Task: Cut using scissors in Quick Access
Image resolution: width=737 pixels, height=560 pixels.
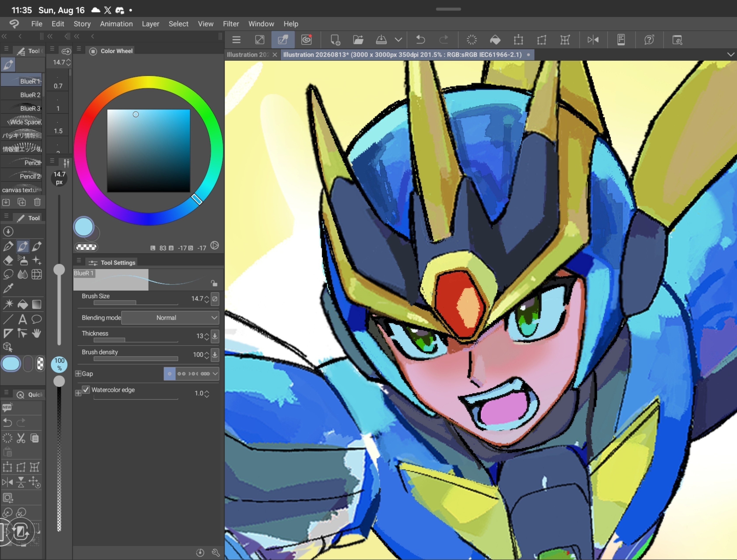Action: (21, 438)
